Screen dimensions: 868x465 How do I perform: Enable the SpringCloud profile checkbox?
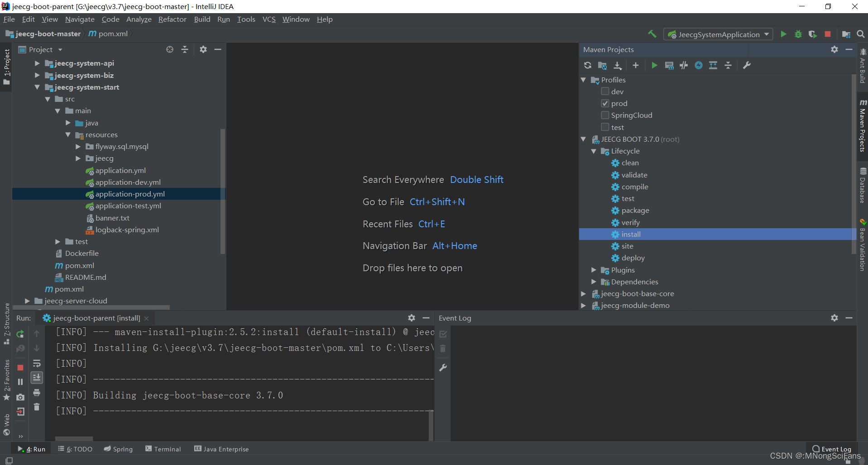click(x=605, y=115)
